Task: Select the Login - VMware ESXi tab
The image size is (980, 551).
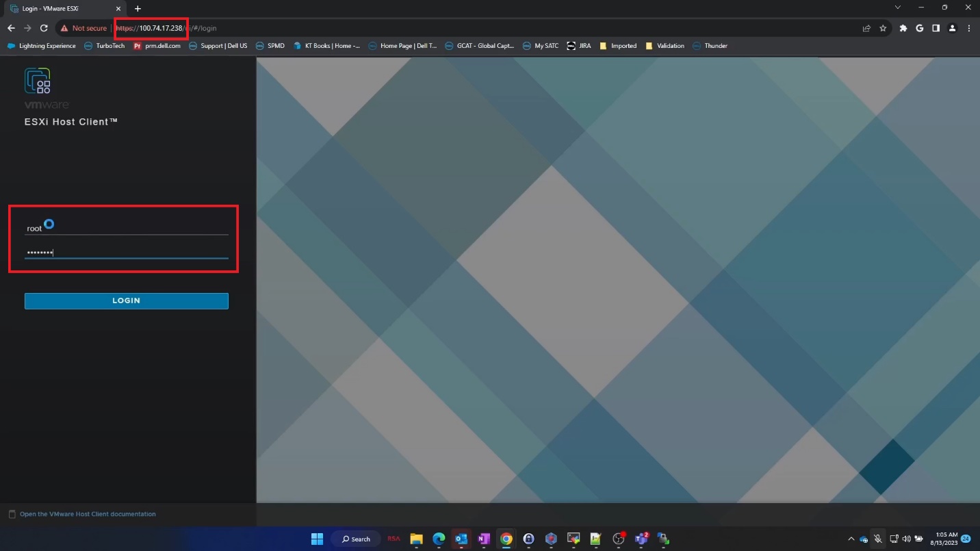Action: [x=62, y=9]
